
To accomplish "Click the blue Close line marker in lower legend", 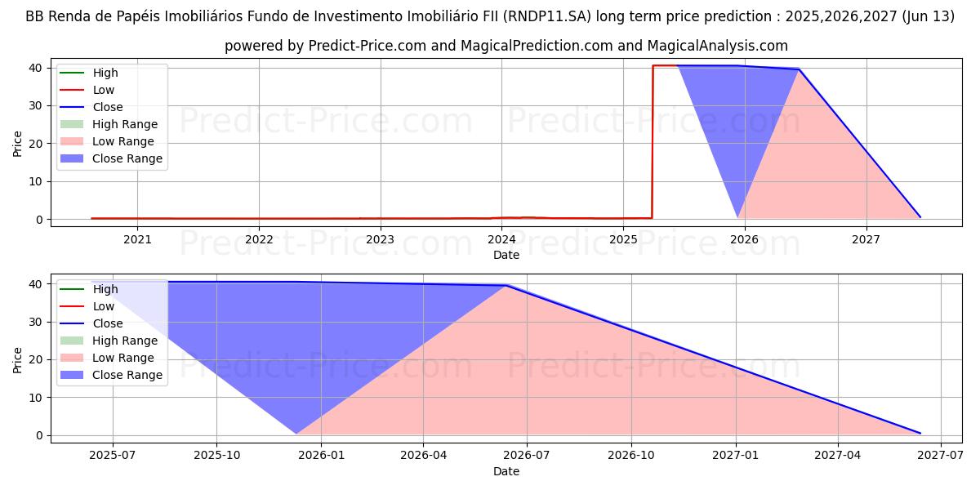I will [74, 324].
